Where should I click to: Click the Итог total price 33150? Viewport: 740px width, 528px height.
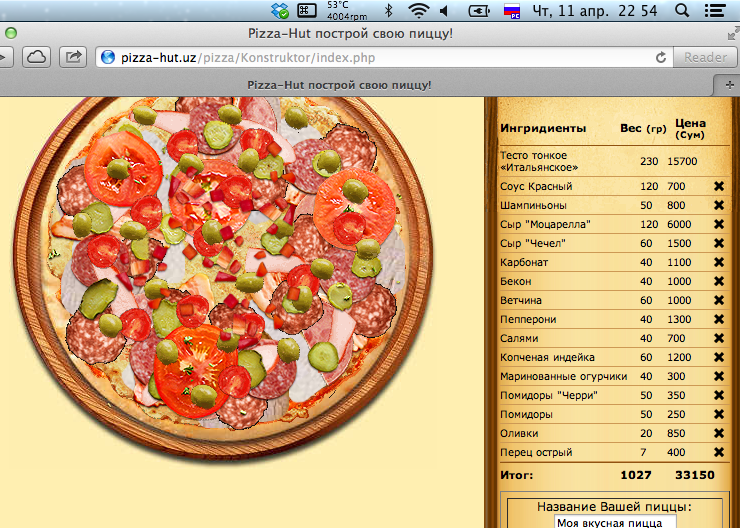[x=695, y=475]
